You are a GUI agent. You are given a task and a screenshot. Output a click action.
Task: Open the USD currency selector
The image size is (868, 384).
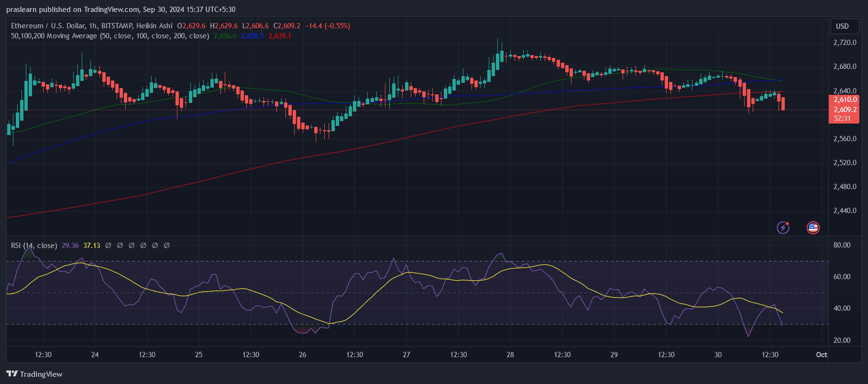point(842,26)
